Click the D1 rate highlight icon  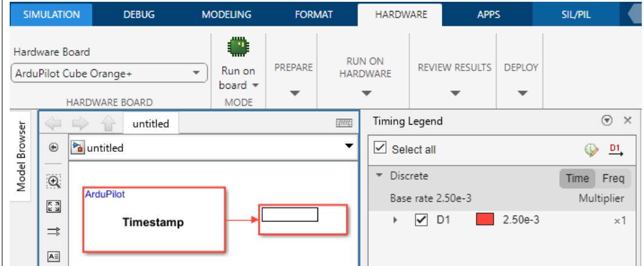tap(617, 149)
